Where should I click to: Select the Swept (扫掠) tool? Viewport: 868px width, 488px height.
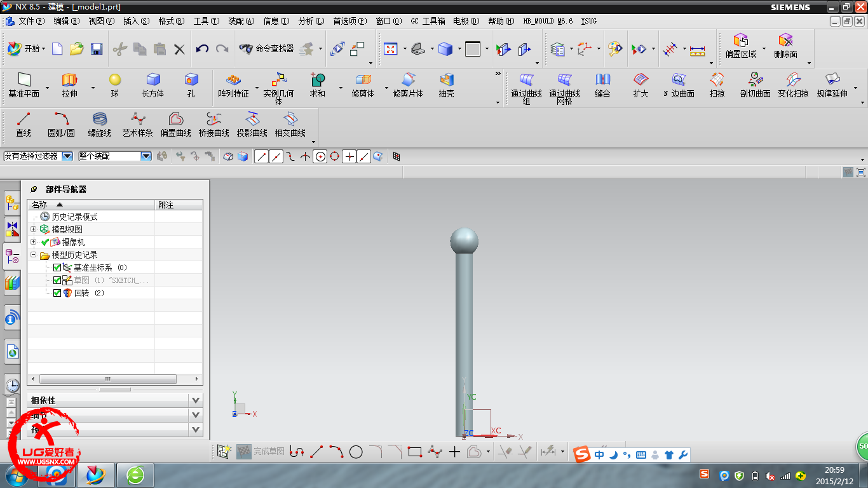tap(717, 86)
